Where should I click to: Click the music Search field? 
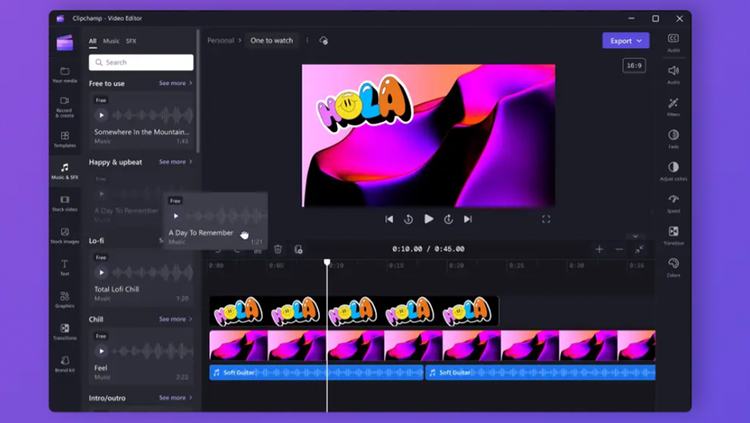click(x=141, y=62)
